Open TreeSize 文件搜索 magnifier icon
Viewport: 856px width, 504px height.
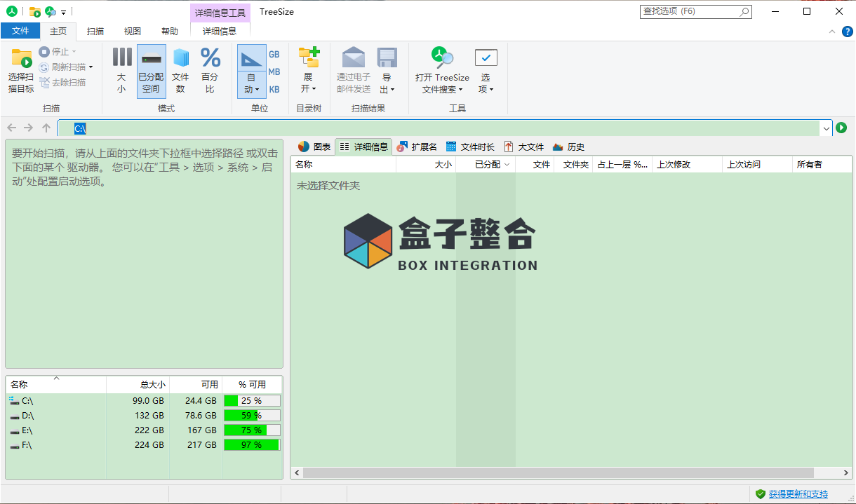(442, 57)
